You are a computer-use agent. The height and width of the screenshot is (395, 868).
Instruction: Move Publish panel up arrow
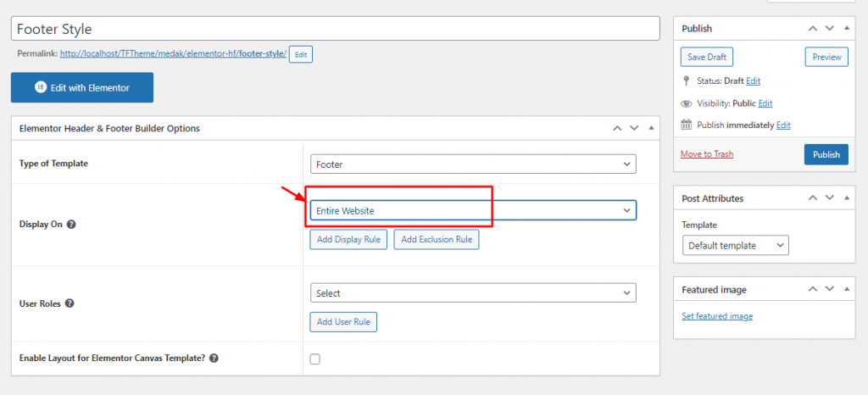(814, 29)
